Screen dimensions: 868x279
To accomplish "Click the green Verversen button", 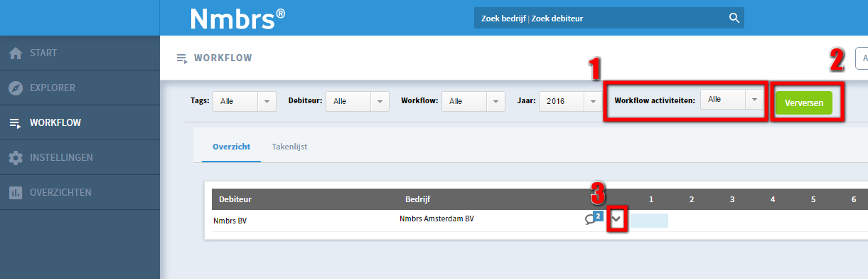I will [x=804, y=103].
